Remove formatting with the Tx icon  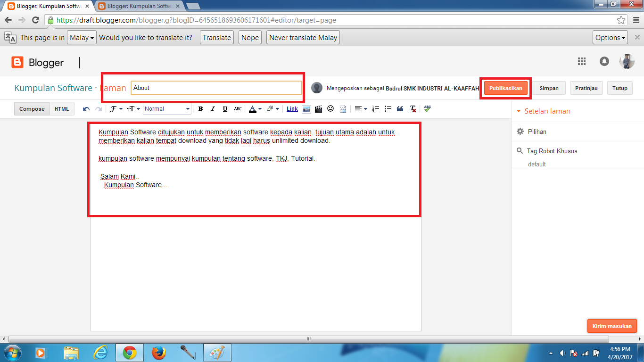point(413,109)
